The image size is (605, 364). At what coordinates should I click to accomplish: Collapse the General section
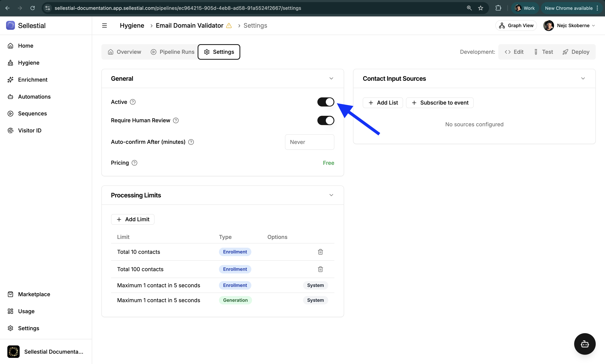point(331,78)
